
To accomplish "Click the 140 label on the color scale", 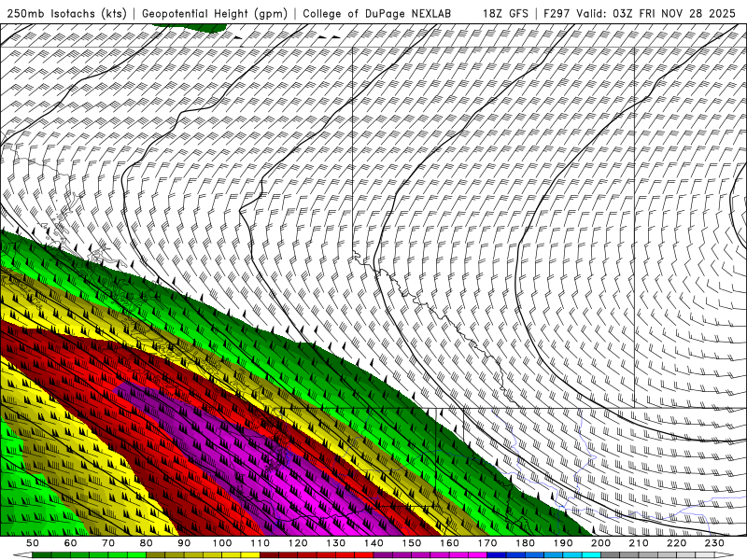I will (373, 543).
